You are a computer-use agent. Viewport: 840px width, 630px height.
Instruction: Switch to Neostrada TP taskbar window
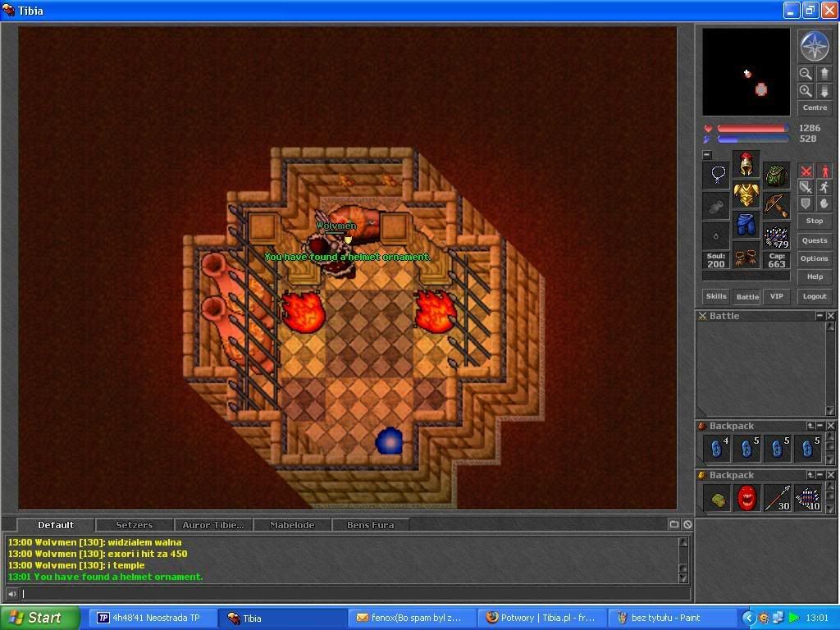[152, 618]
